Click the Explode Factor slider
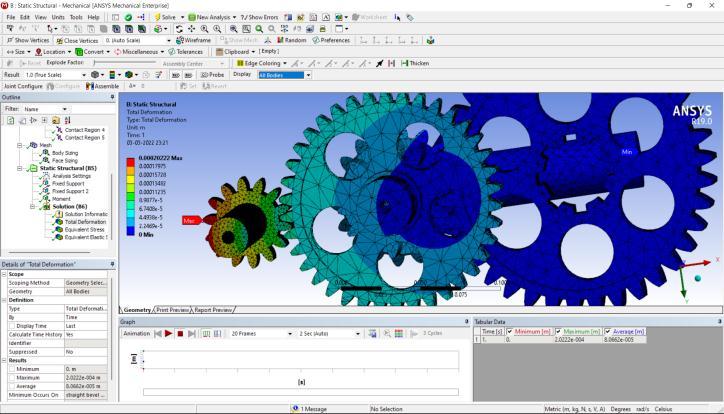The image size is (724, 414). (125, 63)
